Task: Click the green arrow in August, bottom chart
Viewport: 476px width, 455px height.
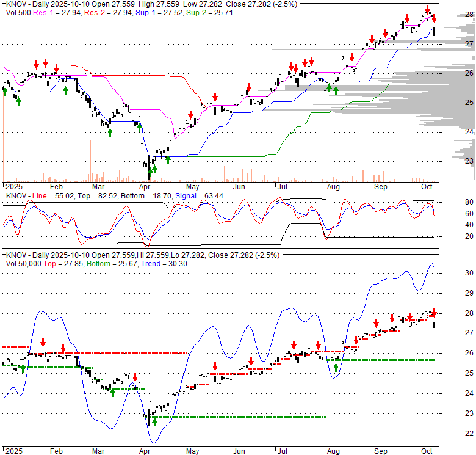Action: [335, 367]
